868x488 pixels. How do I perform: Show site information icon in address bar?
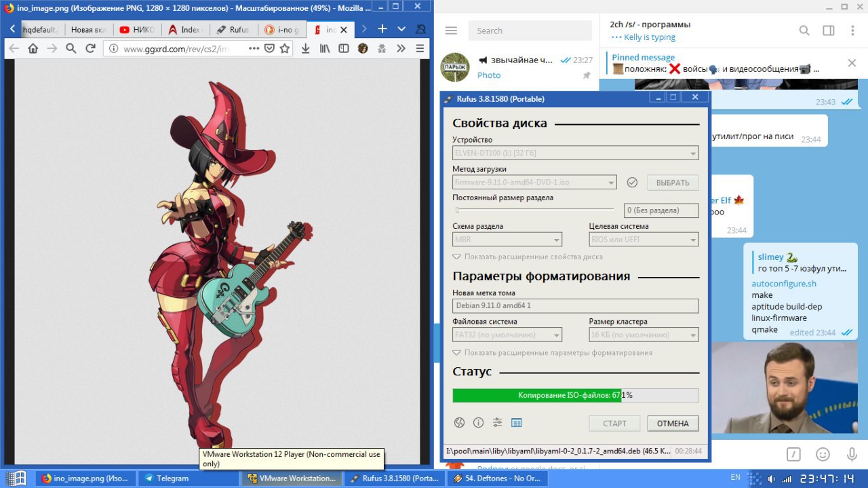point(113,49)
